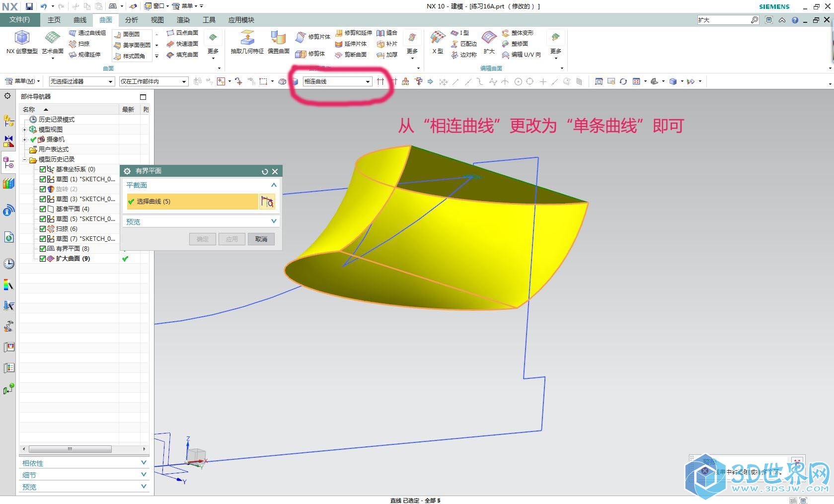Select 填充曲面 fill surface tool

(x=182, y=55)
